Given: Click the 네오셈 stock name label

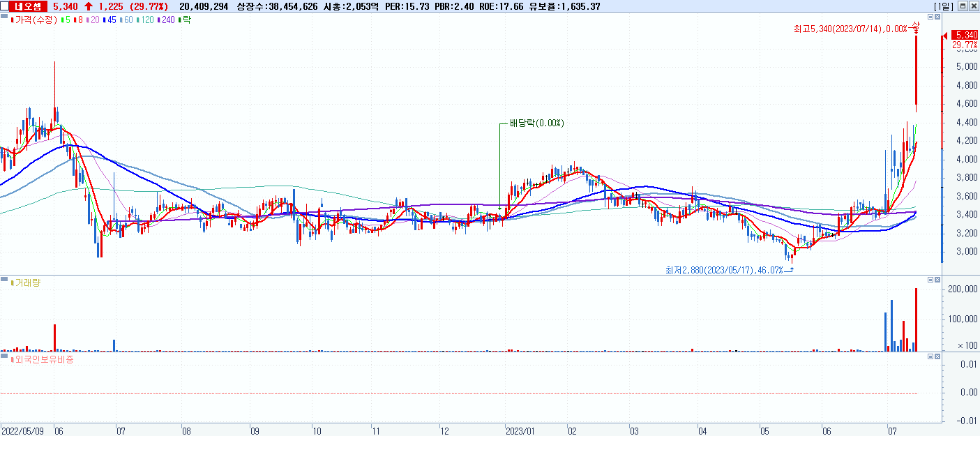Looking at the screenshot, I should [28, 6].
